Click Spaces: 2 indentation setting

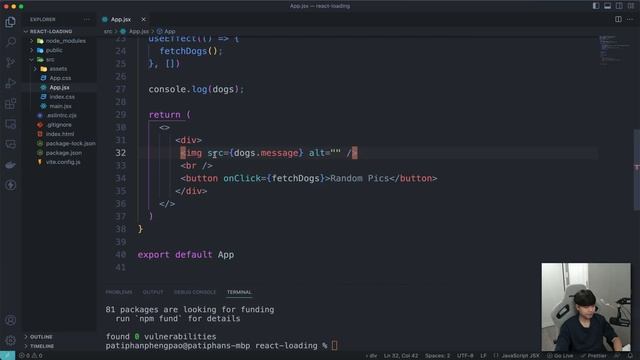coord(437,356)
